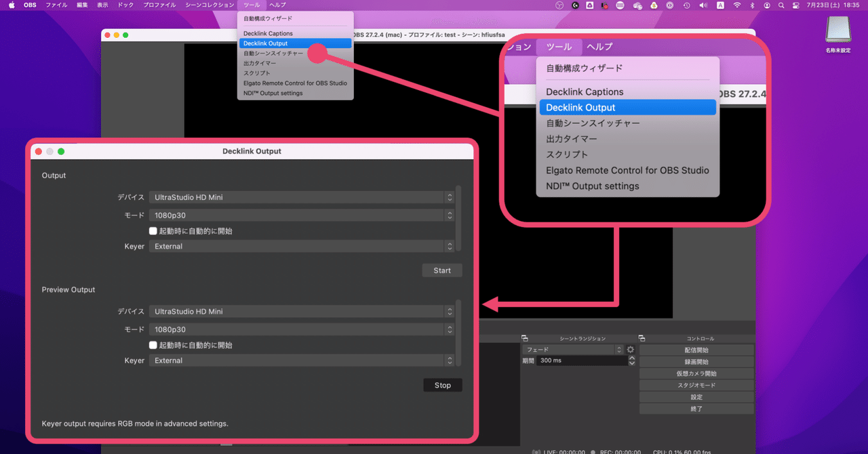The image size is (868, 454).
Task: Click the 配信開始 button
Action: (x=696, y=350)
